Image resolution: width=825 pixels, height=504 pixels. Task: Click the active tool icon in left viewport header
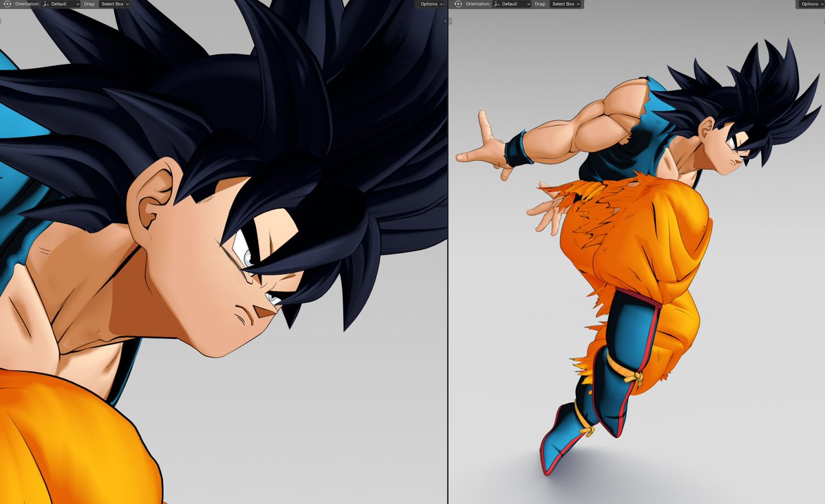tap(8, 3)
